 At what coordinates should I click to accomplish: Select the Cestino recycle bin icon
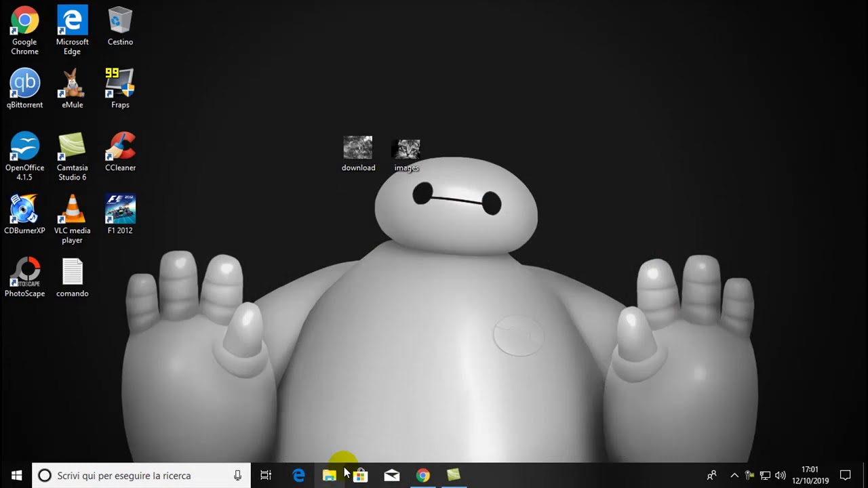coord(120,26)
